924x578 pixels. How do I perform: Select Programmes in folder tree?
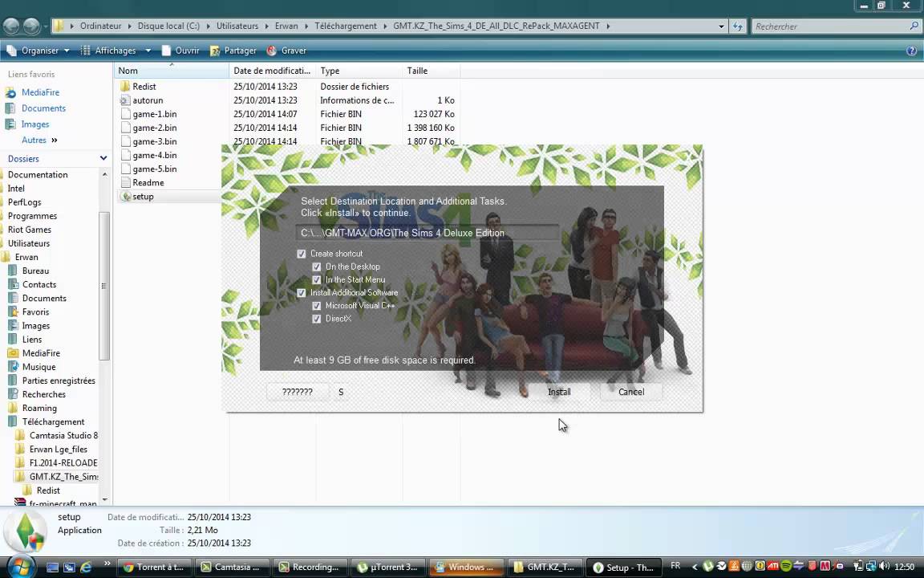(x=32, y=216)
